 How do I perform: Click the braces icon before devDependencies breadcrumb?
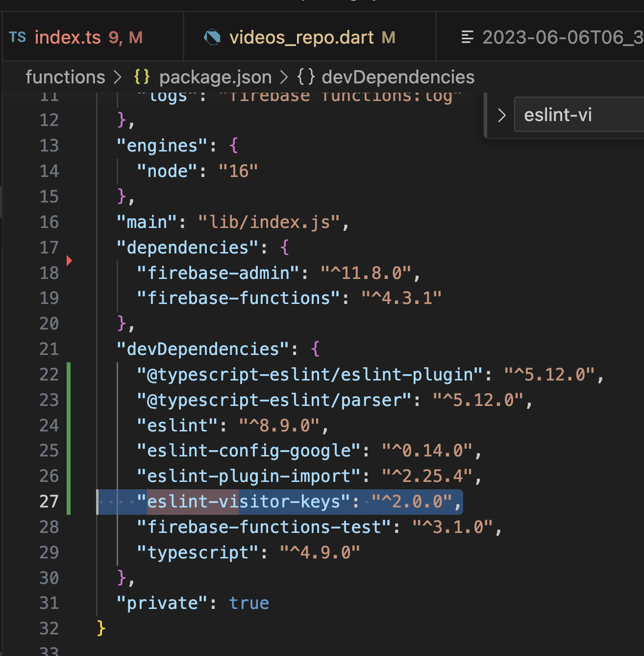point(306,77)
